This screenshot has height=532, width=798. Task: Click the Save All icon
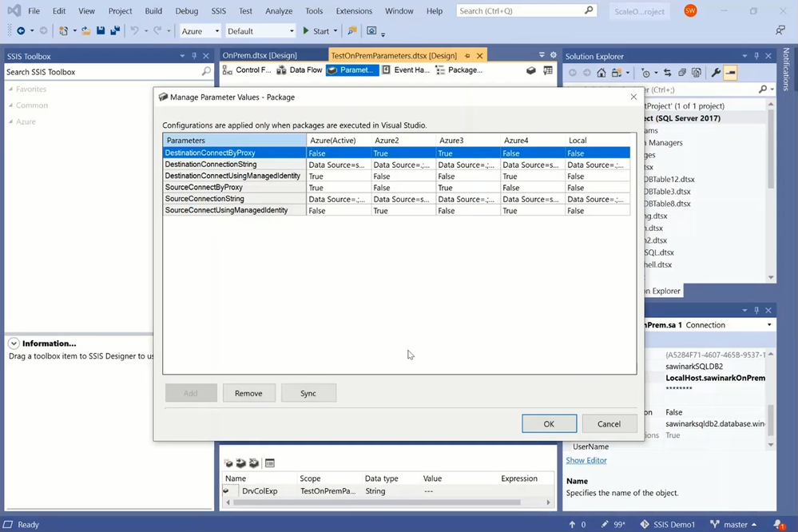pyautogui.click(x=115, y=31)
